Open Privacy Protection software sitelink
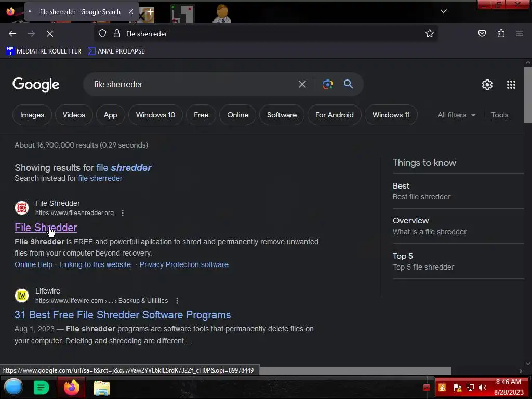This screenshot has height=399, width=532. pyautogui.click(x=184, y=264)
